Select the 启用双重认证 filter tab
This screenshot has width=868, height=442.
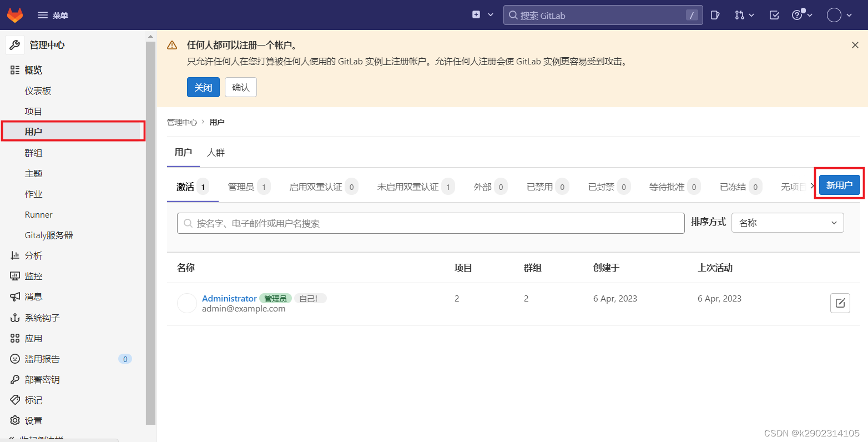click(x=324, y=187)
